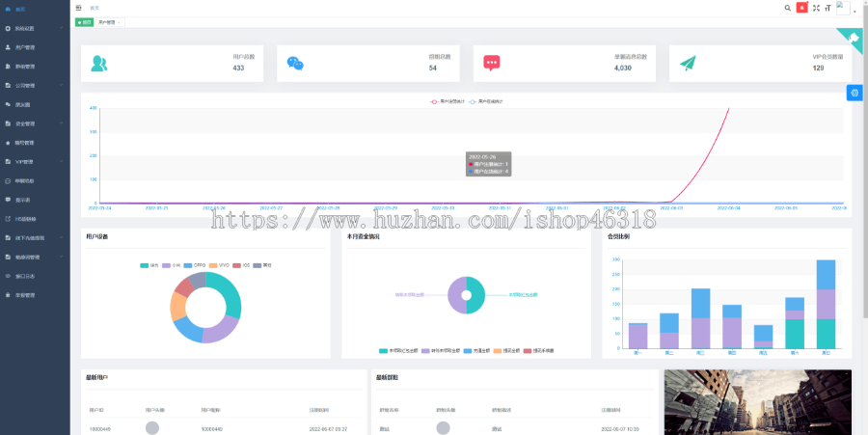868x435 pixels.
Task: Click the gear icon beside 系统设置
Action: (8, 28)
